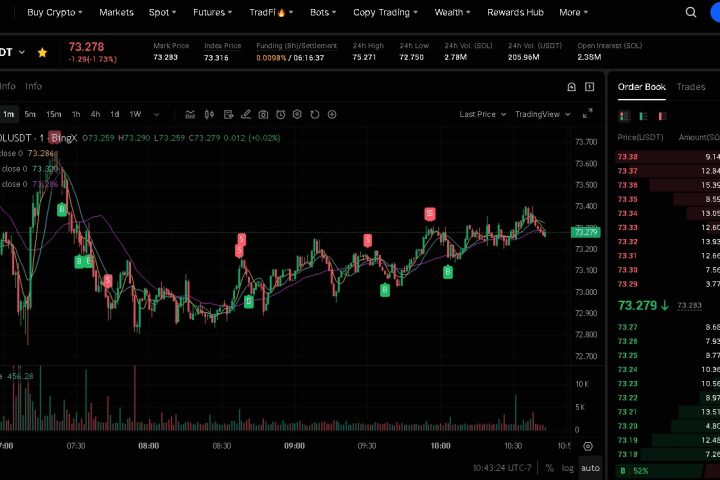Expand more timeframes chevron
Screen dimensions: 720x480
(156, 114)
